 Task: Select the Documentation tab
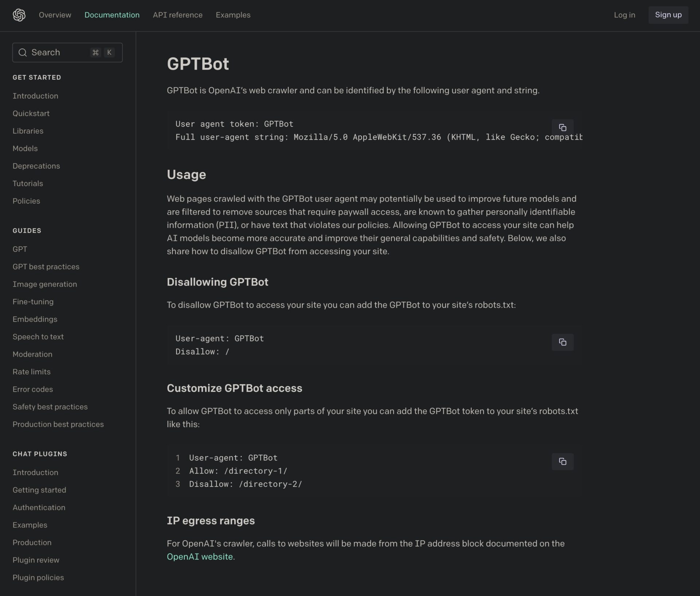pyautogui.click(x=112, y=15)
